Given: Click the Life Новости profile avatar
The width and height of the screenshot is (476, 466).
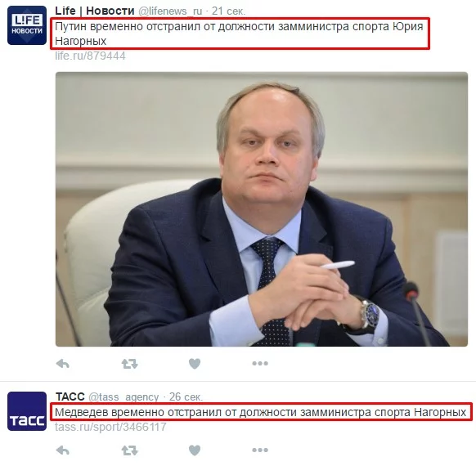Looking at the screenshot, I should (x=27, y=25).
